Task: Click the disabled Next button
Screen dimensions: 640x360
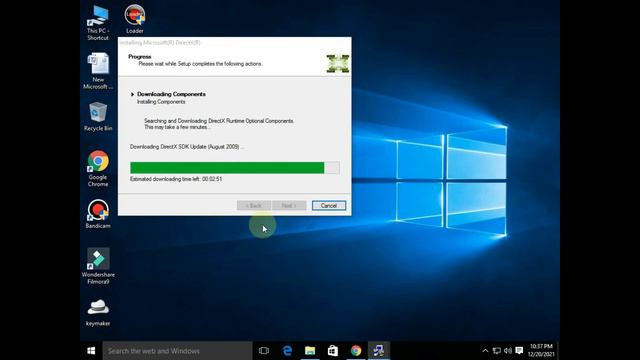Action: click(289, 206)
